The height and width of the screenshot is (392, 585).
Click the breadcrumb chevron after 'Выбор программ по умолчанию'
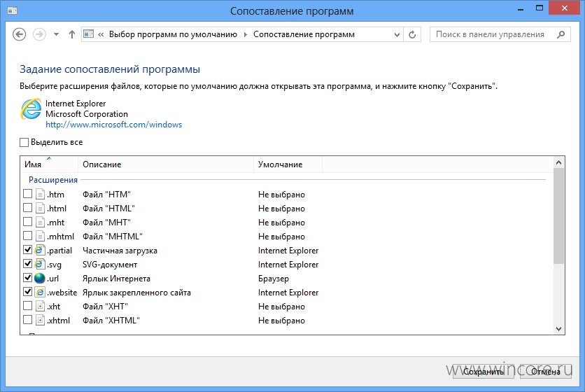[245, 35]
